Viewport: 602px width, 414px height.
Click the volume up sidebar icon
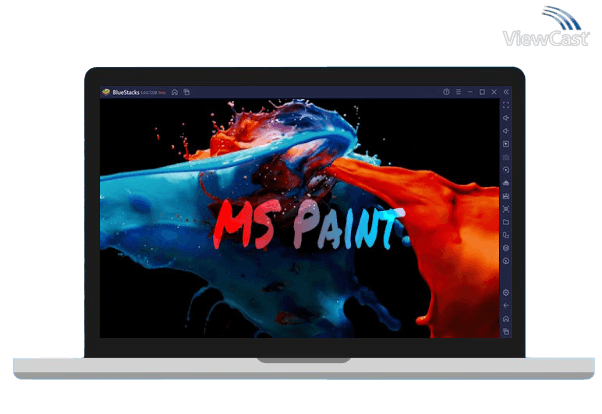click(x=506, y=118)
